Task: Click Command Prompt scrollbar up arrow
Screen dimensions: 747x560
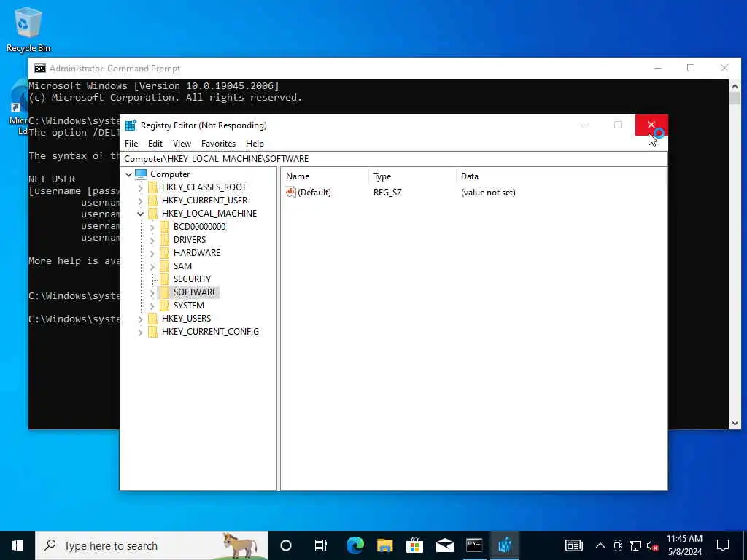Action: [735, 86]
